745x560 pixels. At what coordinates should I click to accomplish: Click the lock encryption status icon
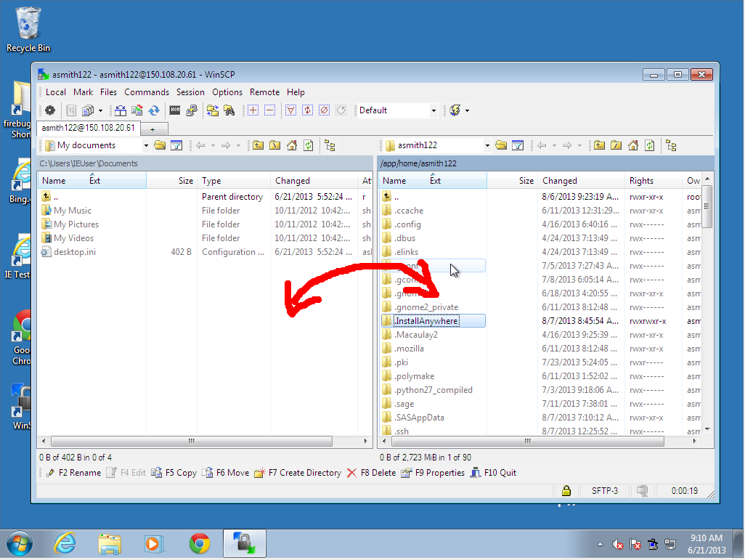(x=566, y=490)
